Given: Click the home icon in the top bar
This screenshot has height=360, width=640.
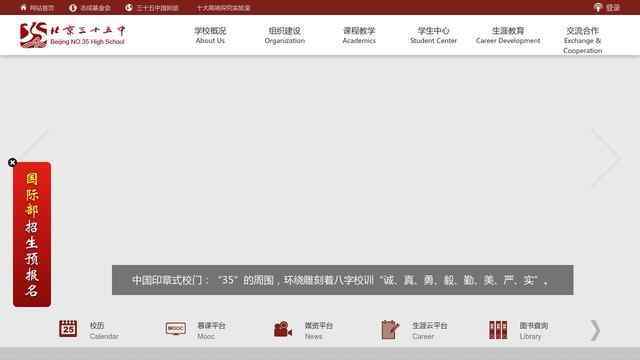Looking at the screenshot, I should coord(23,7).
